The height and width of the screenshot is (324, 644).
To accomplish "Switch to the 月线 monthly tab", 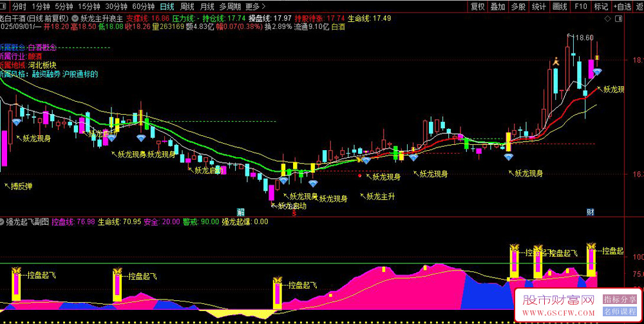I will 207,6.
